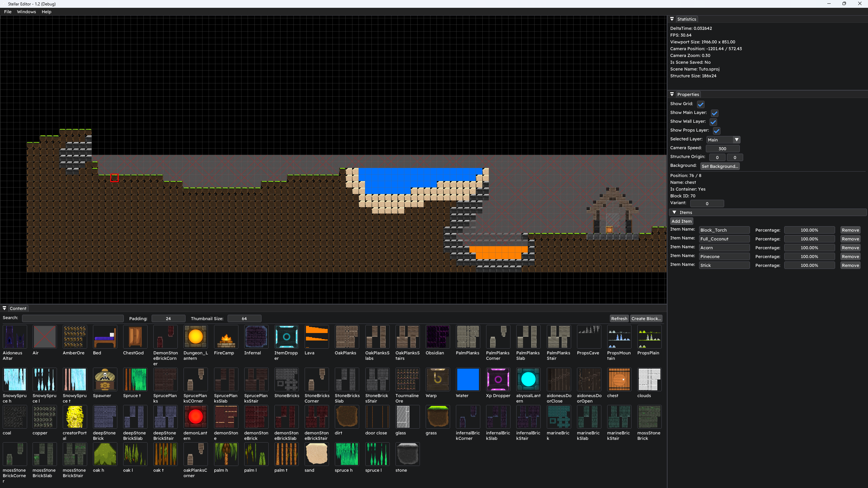Select the abyssalLantern block icon
Viewport: 868px width, 488px height.
(x=528, y=379)
